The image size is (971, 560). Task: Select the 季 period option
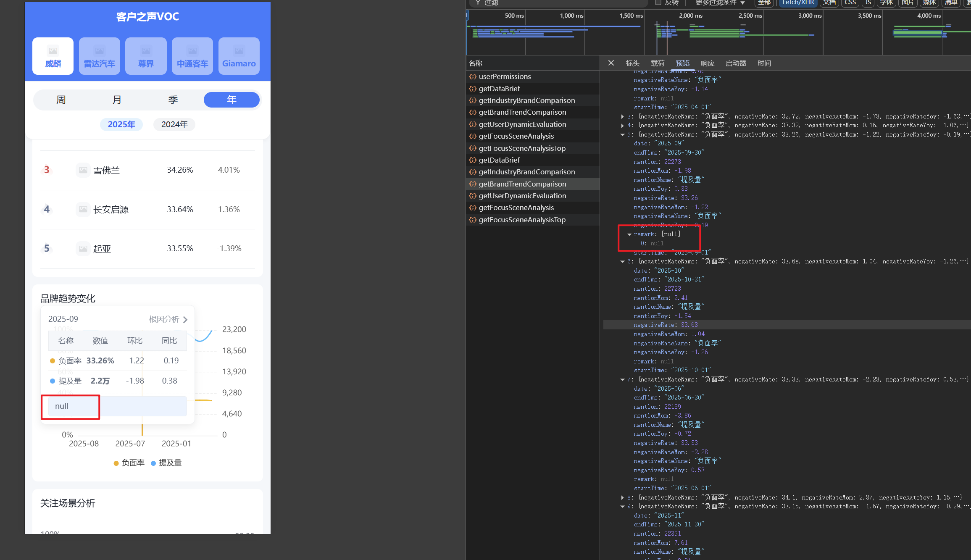[x=173, y=100]
